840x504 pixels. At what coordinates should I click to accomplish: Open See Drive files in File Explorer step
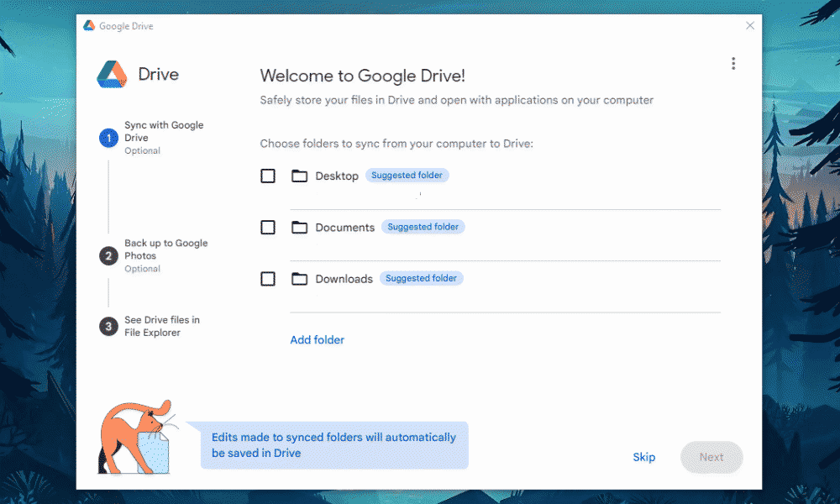[x=162, y=326]
